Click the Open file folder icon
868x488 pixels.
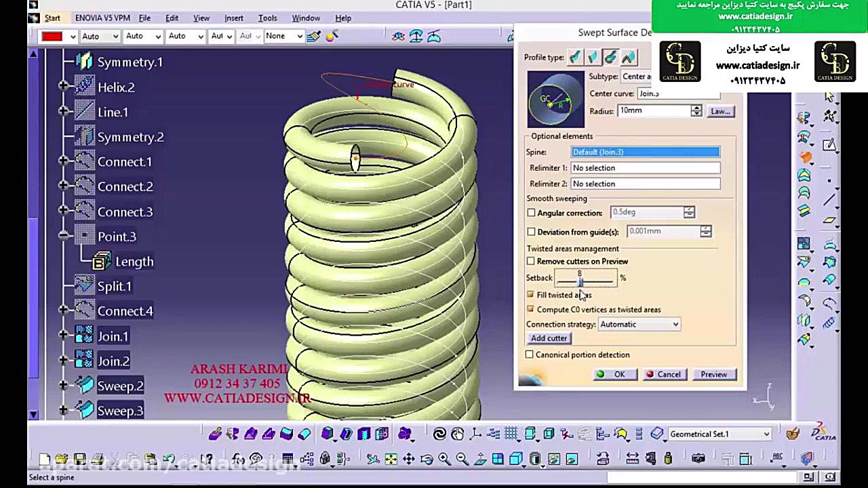click(62, 460)
